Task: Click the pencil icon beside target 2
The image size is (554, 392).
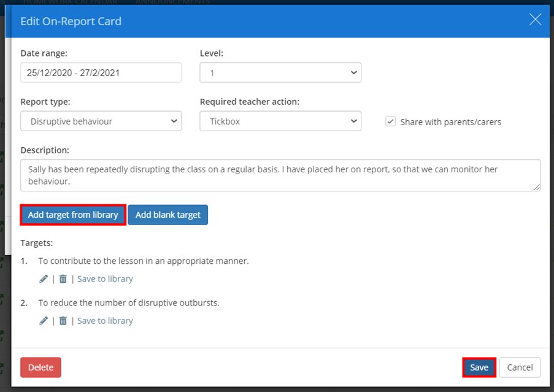Action: pyautogui.click(x=44, y=320)
